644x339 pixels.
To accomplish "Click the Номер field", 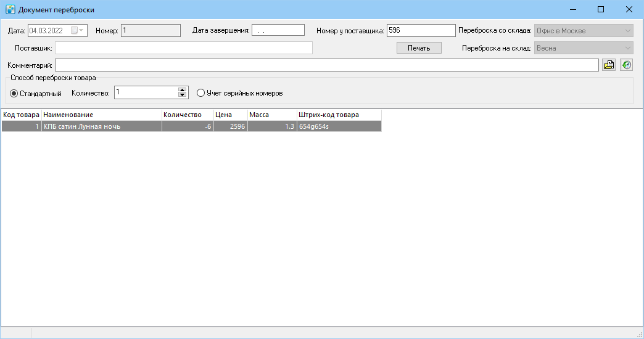I will tap(151, 30).
